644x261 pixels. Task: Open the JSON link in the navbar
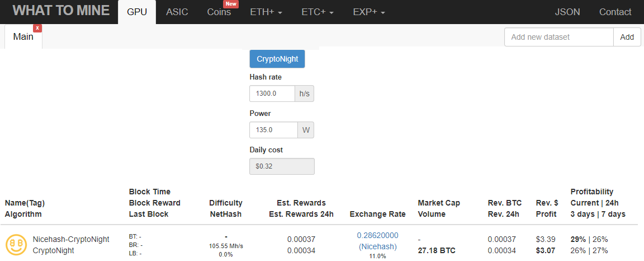(567, 12)
